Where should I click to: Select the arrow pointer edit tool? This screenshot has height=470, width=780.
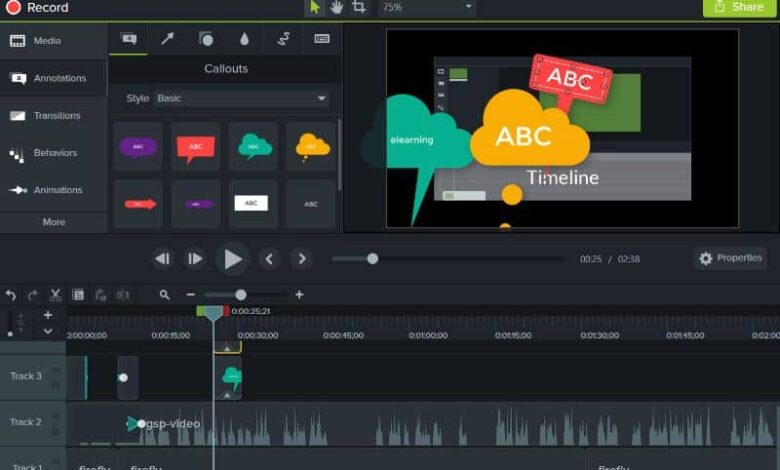point(315,7)
